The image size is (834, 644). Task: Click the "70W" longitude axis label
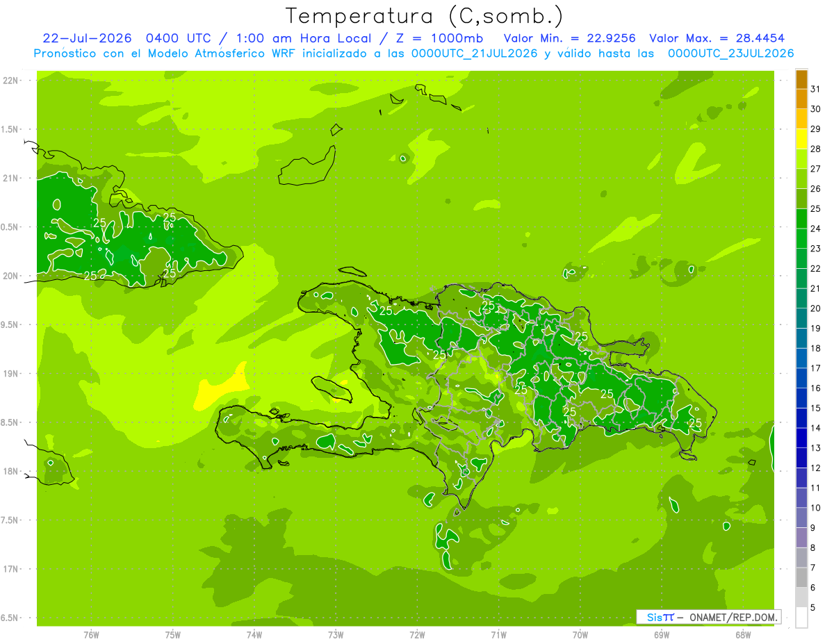point(580,634)
